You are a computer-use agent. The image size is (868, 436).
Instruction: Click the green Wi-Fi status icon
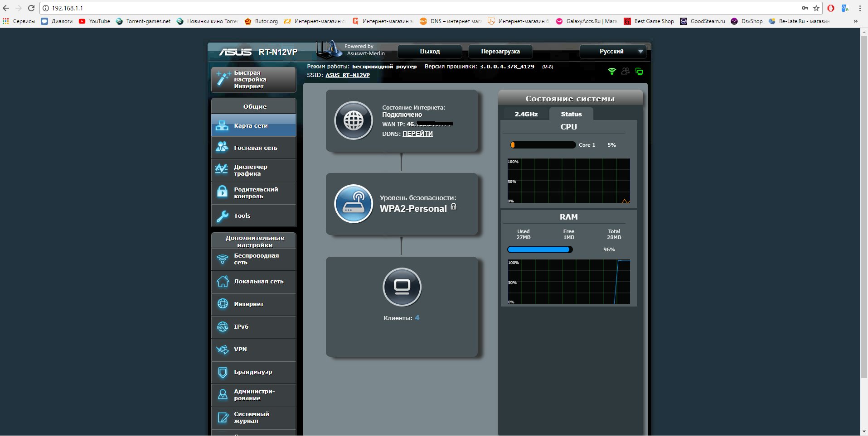(612, 71)
